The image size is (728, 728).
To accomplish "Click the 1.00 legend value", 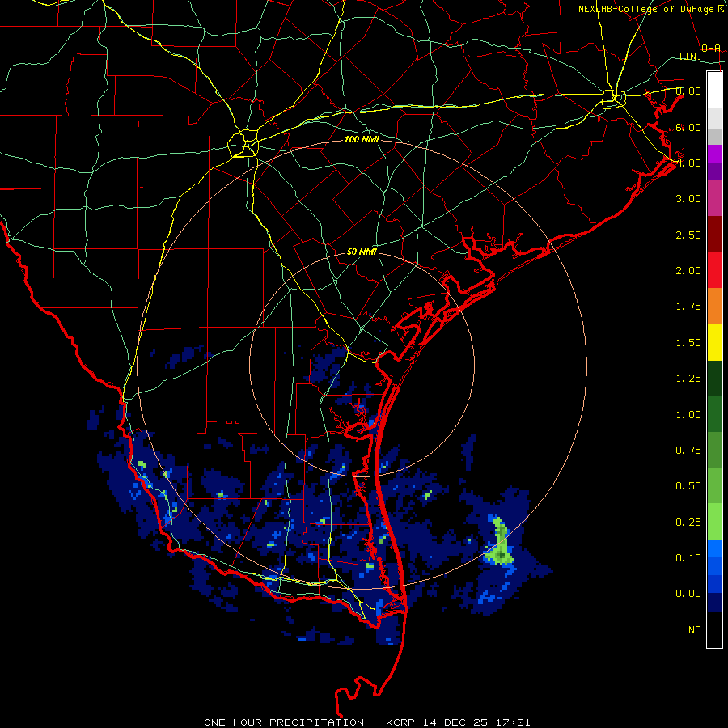I will 688,415.
